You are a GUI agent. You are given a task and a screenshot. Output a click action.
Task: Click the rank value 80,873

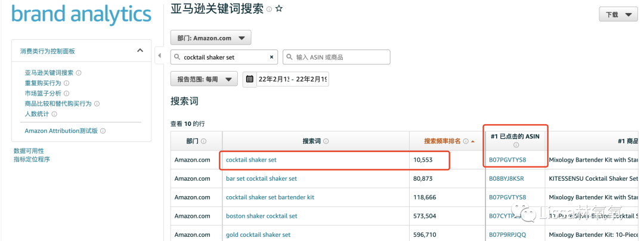423,178
